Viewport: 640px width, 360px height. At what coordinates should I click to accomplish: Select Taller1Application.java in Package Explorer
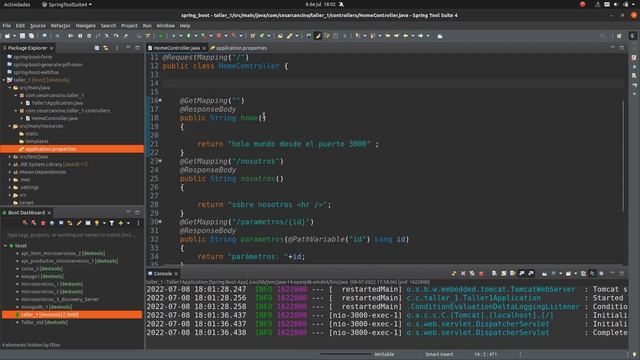[57, 103]
